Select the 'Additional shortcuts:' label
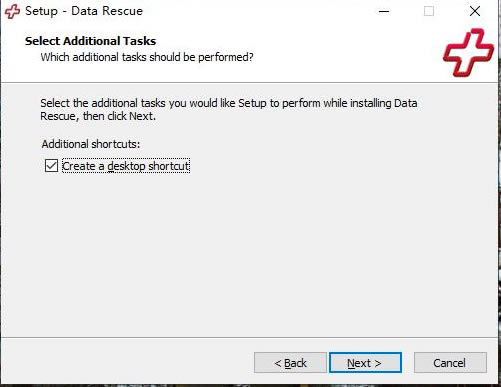 tap(91, 144)
